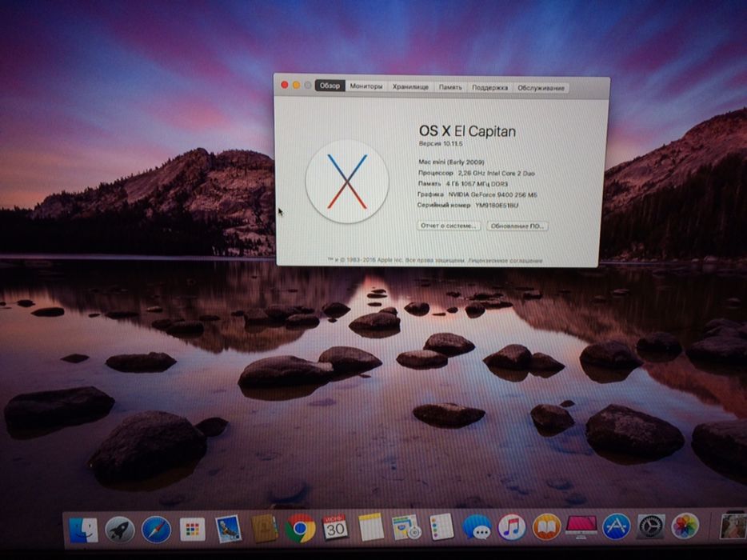Open Finder from the dock

click(x=82, y=529)
